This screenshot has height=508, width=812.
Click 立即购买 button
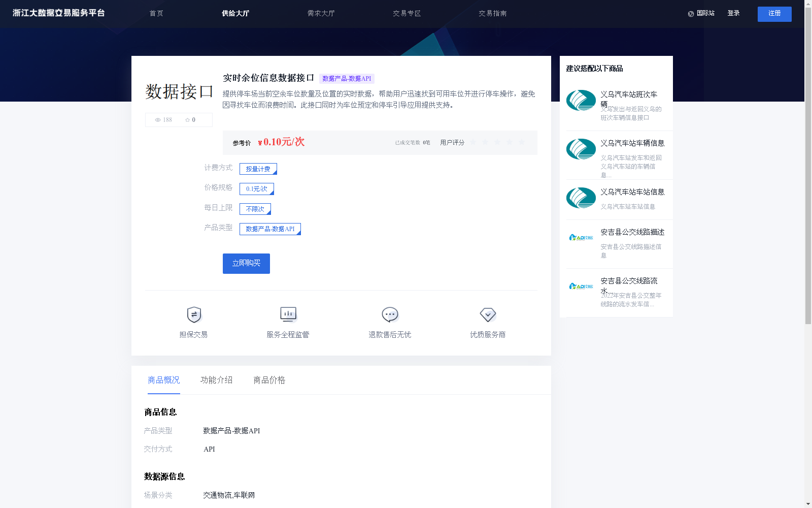246,264
